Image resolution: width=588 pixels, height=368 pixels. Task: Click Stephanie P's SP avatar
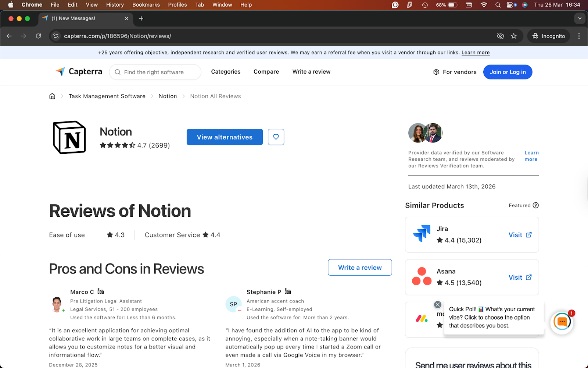(233, 304)
